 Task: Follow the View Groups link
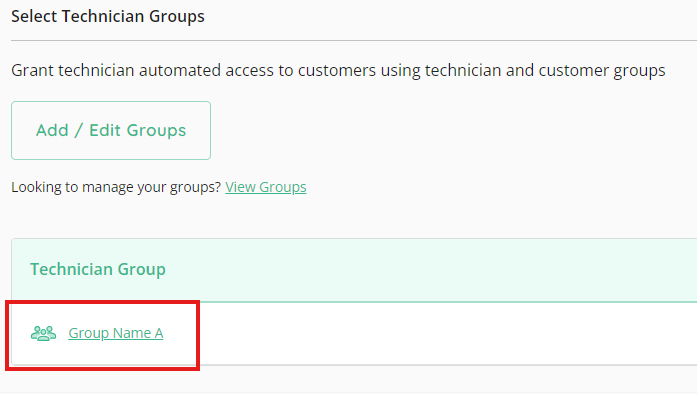[x=265, y=187]
